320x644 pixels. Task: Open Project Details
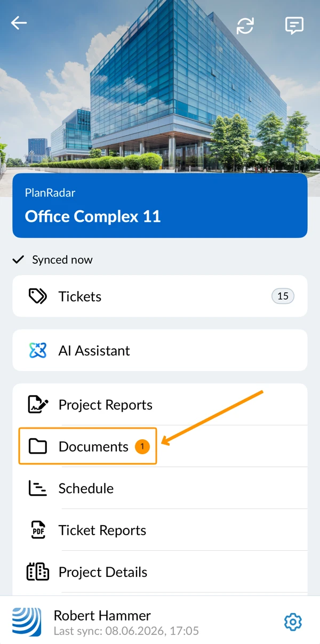(x=160, y=571)
